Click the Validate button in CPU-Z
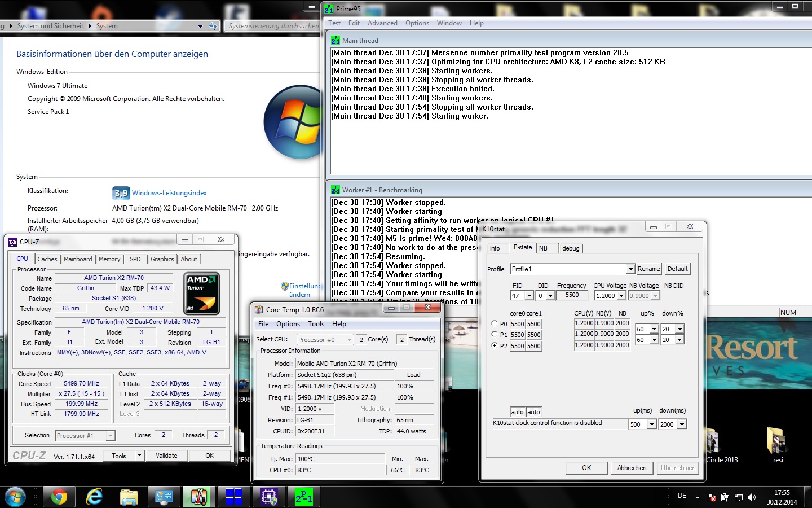 [166, 456]
